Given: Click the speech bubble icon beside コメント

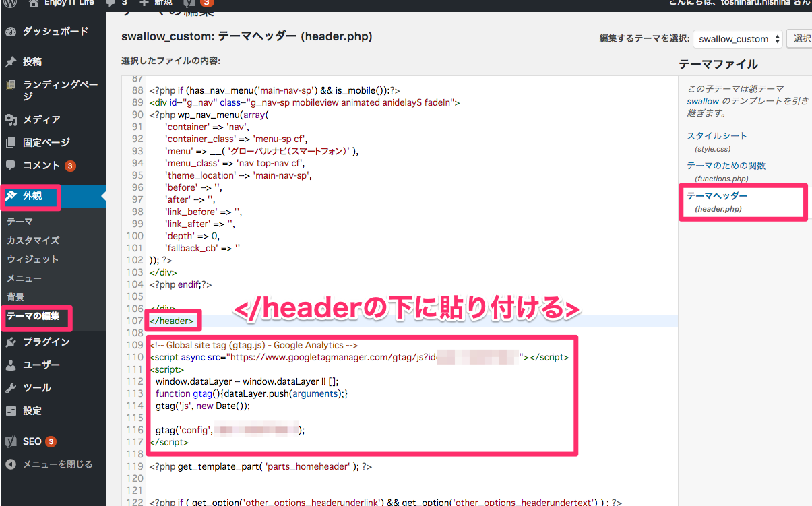Looking at the screenshot, I should click(11, 166).
